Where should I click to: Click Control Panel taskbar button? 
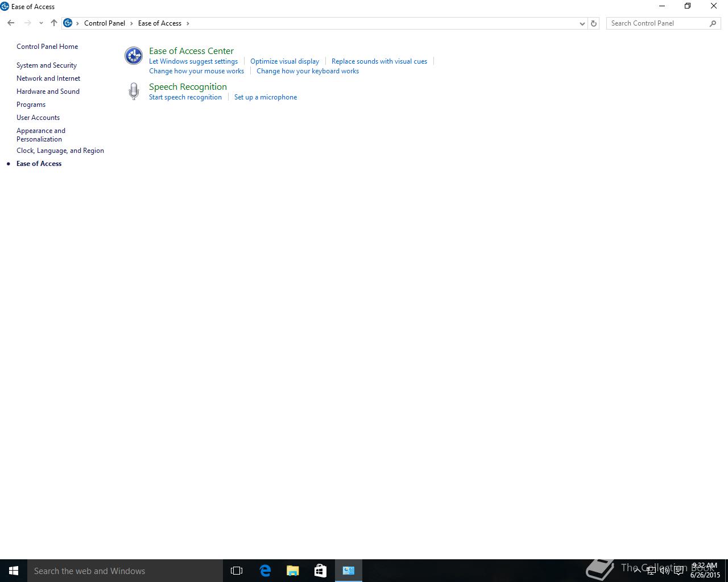coord(349,571)
